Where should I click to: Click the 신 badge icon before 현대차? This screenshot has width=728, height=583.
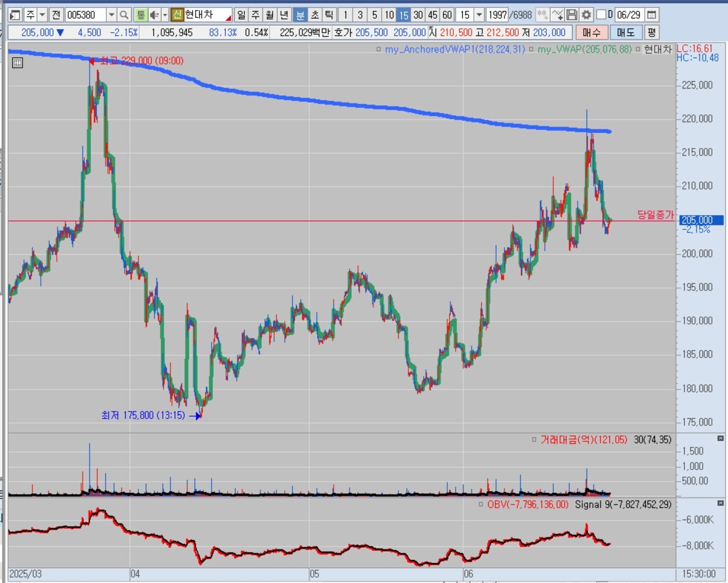(177, 15)
